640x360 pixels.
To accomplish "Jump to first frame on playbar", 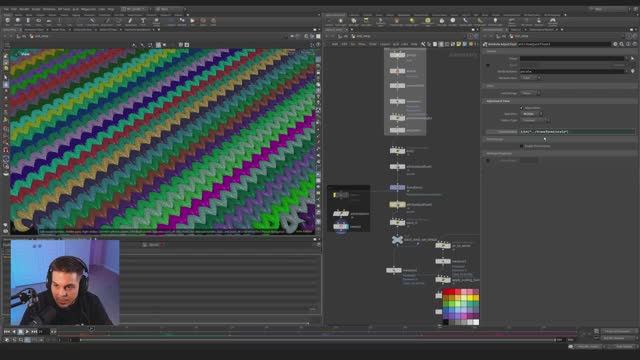I will tap(7, 332).
